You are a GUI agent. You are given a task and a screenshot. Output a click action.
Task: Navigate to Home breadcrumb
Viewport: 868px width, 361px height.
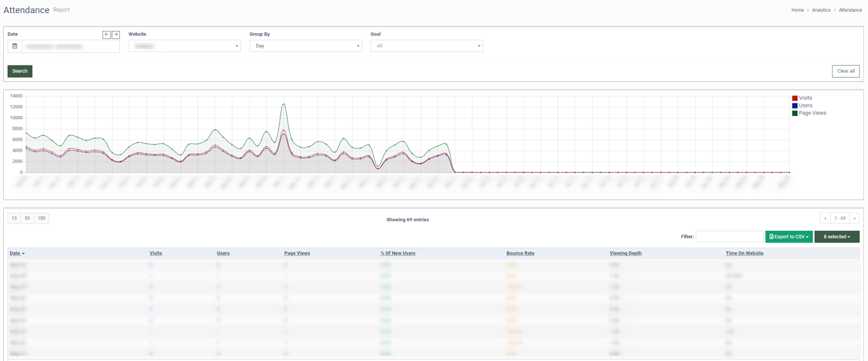pos(797,10)
